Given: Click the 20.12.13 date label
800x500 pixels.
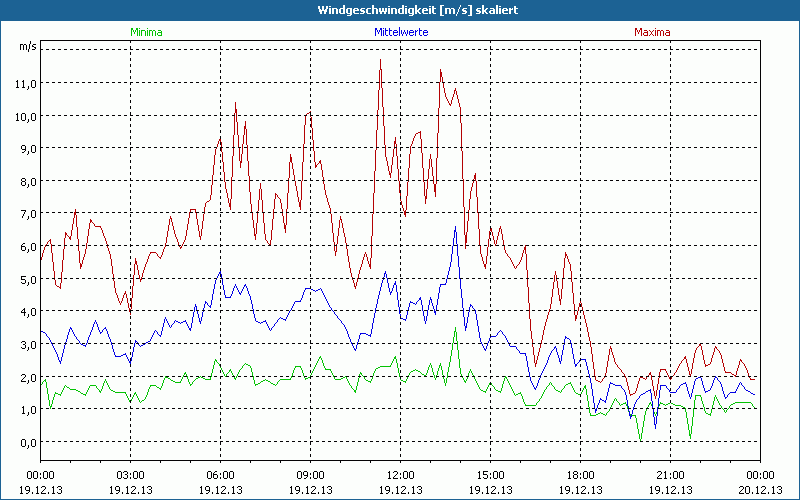Looking at the screenshot, I should pyautogui.click(x=760, y=490).
